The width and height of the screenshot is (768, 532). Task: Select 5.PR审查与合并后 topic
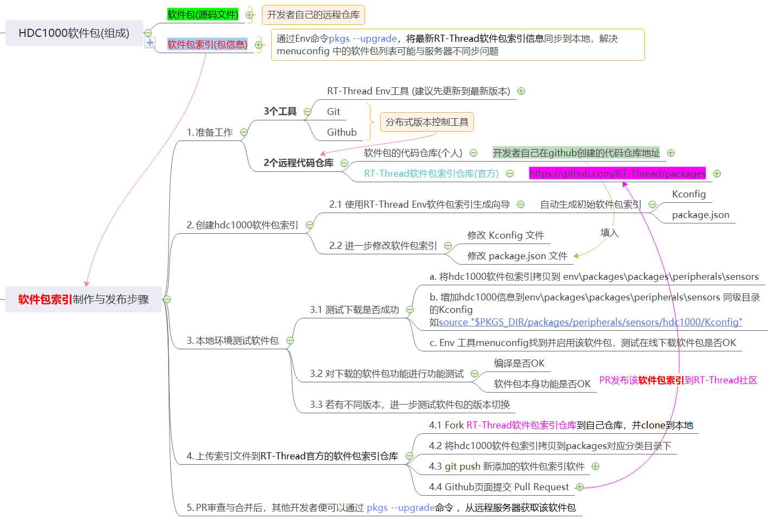pos(381,508)
